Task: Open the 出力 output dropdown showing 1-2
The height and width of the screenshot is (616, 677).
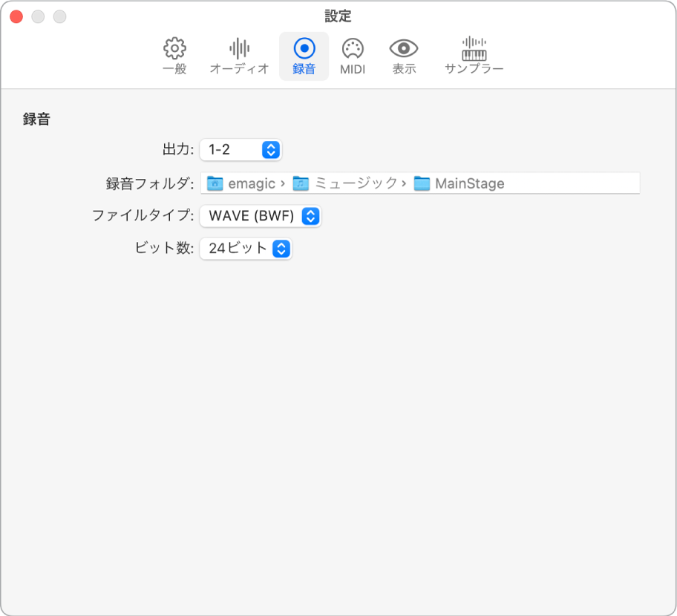Action: tap(241, 149)
